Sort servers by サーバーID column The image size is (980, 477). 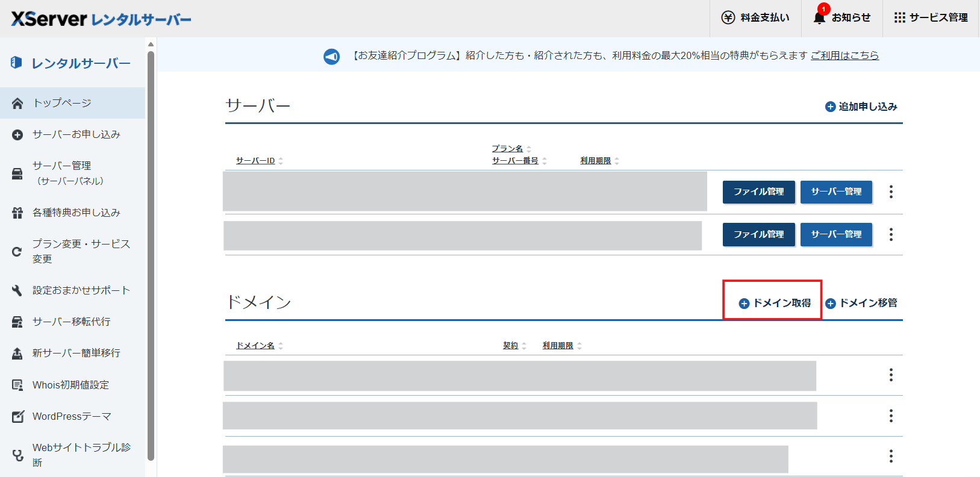[x=260, y=161]
